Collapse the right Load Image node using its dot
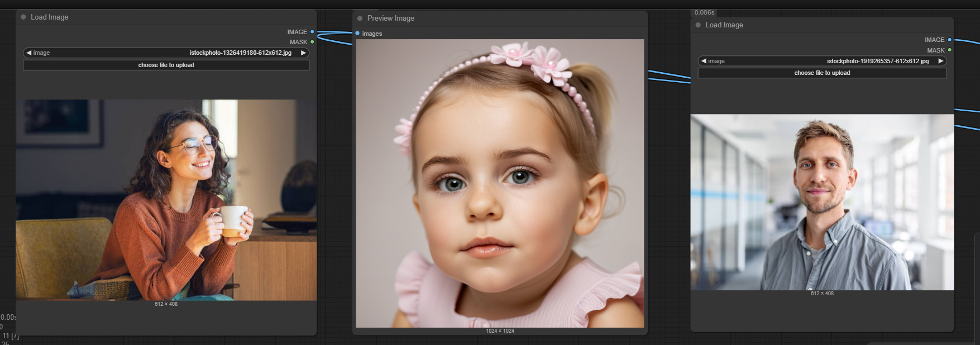The width and height of the screenshot is (980, 345). coord(698,25)
